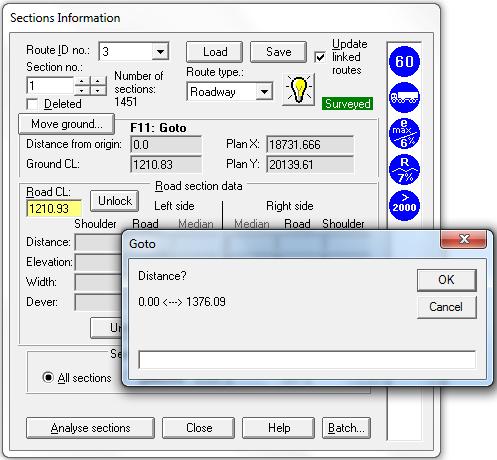Select the All sections radio button
The width and height of the screenshot is (497, 460).
click(48, 377)
